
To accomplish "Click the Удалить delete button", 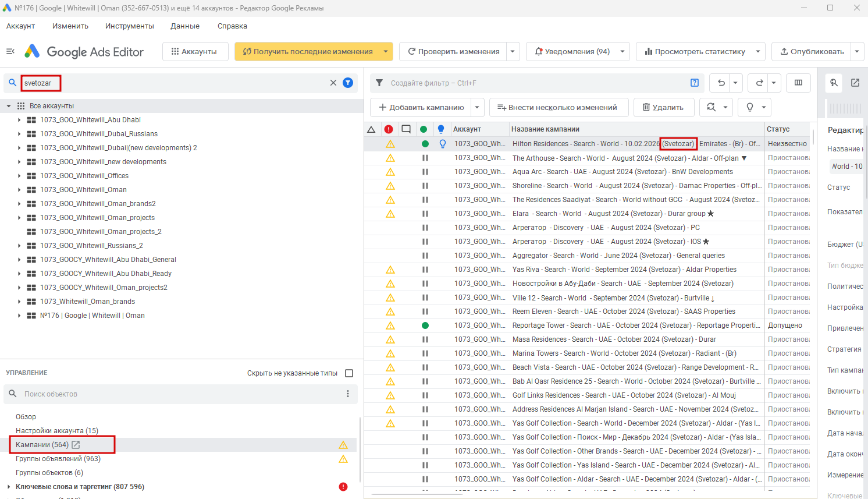I will (663, 107).
